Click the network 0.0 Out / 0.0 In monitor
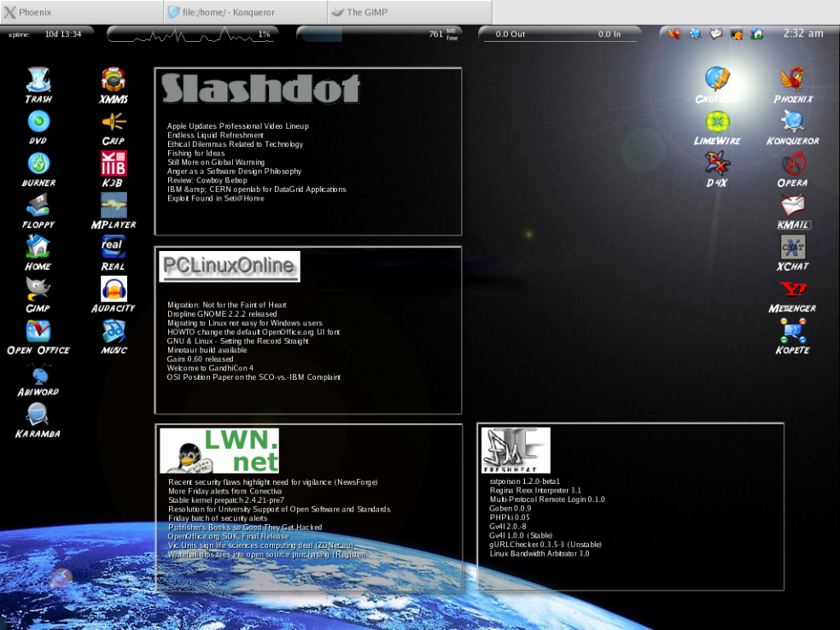This screenshot has width=840, height=630. 559,34
